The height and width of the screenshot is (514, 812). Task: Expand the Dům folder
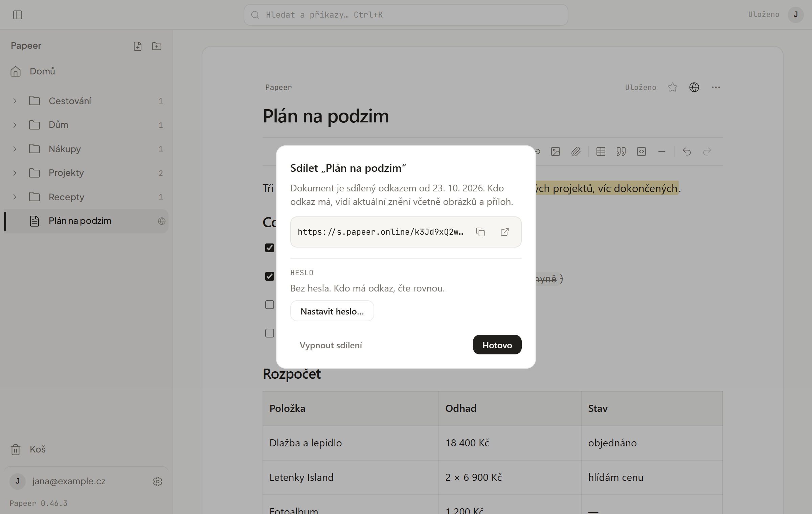point(15,125)
